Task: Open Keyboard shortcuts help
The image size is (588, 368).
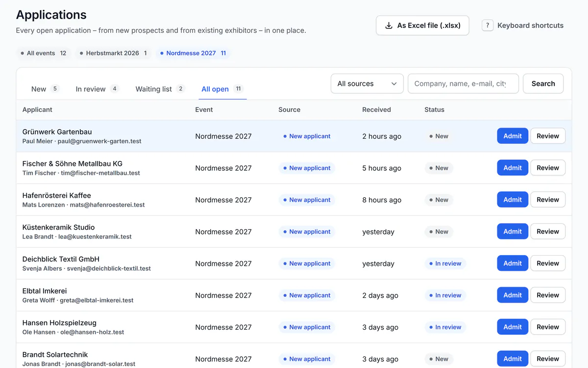Action: (x=523, y=26)
